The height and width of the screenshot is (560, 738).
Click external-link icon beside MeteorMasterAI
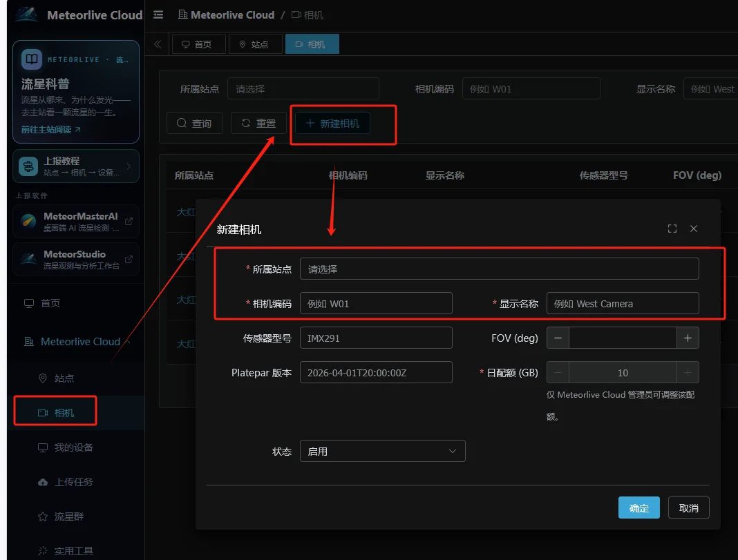(129, 221)
